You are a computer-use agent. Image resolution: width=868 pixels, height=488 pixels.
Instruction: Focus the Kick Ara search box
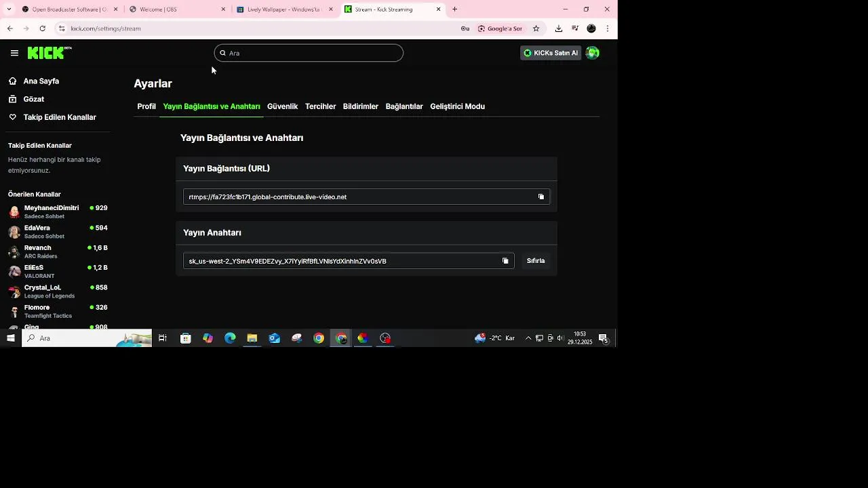pos(309,53)
